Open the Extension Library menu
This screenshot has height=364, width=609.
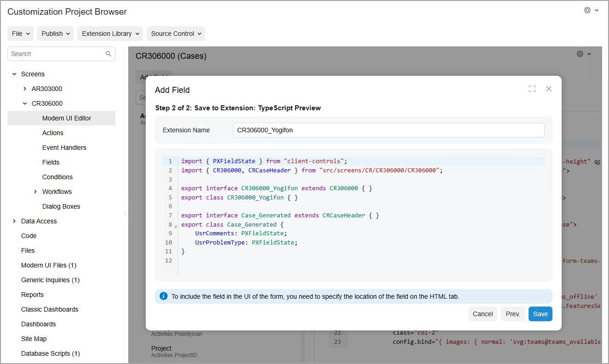[110, 34]
